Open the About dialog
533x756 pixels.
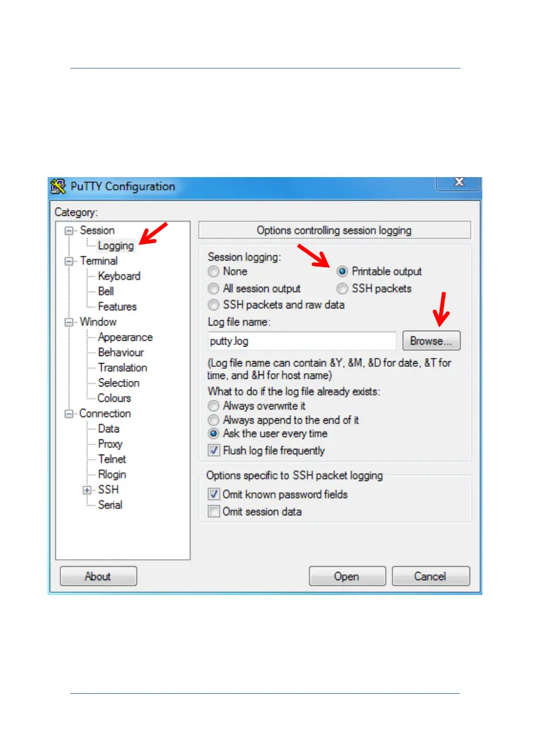tap(98, 576)
